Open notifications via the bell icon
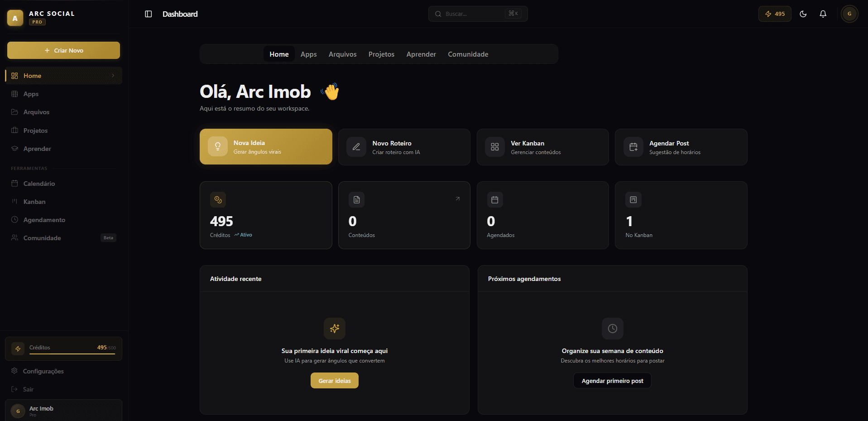 [823, 14]
